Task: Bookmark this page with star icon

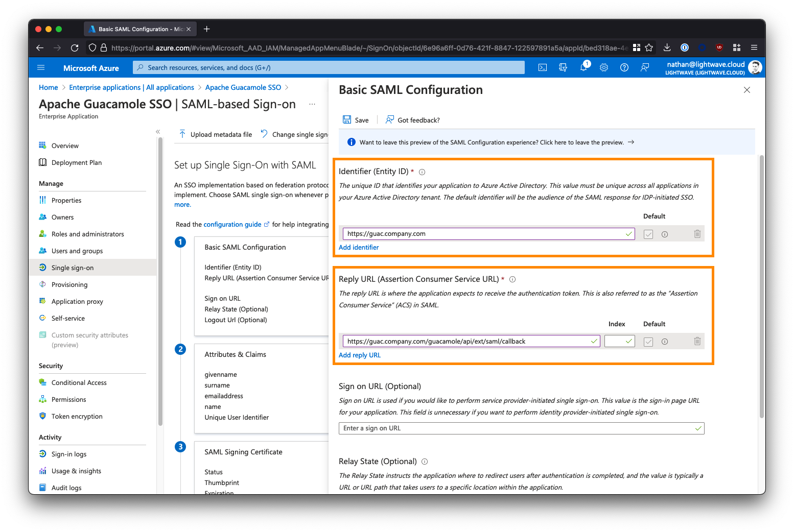Action: tap(649, 47)
